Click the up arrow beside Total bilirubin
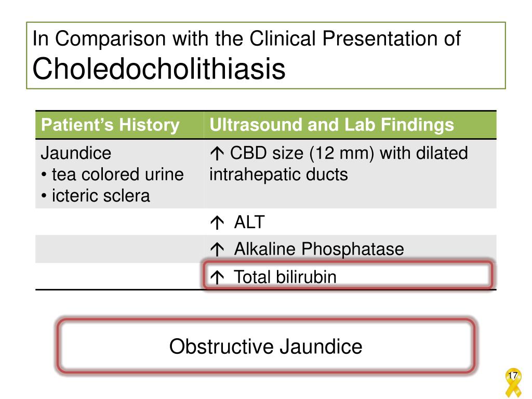The height and width of the screenshot is (399, 532). (x=217, y=277)
